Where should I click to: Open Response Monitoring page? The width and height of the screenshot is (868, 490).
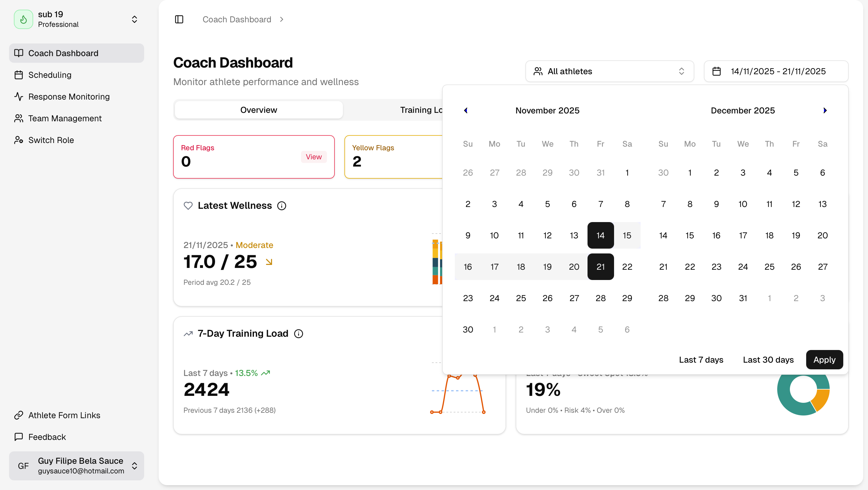pyautogui.click(x=69, y=97)
